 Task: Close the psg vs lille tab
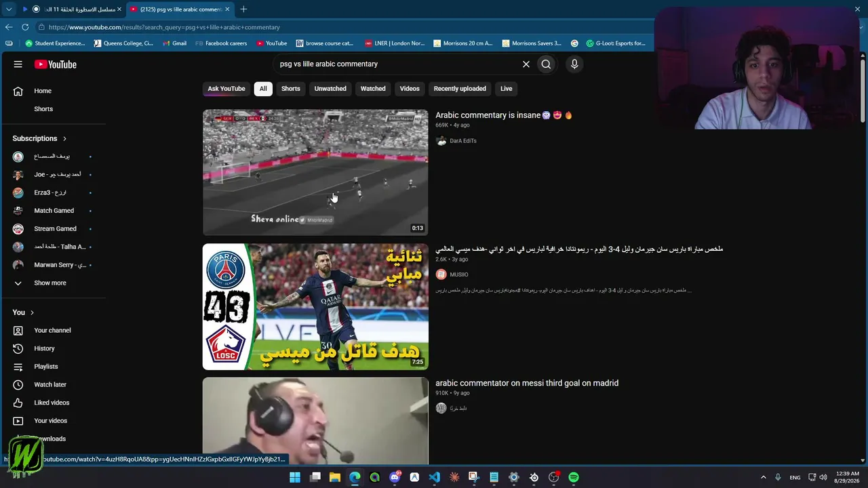[x=227, y=9]
